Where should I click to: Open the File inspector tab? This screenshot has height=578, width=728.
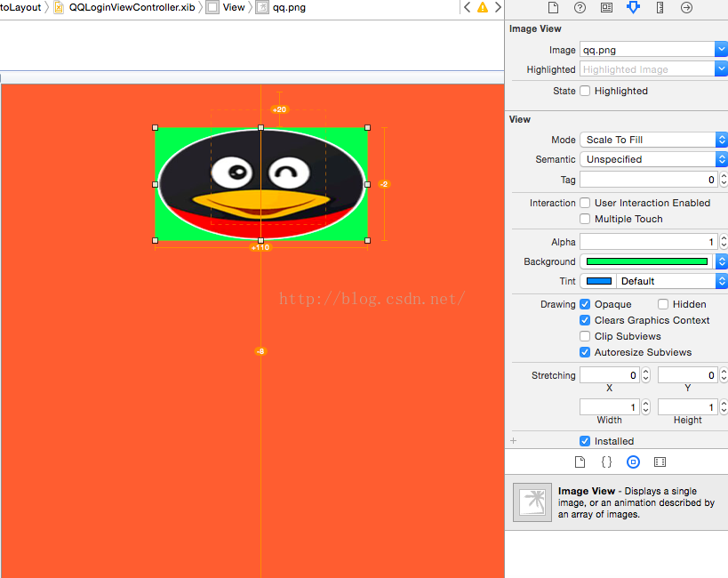tap(553, 7)
